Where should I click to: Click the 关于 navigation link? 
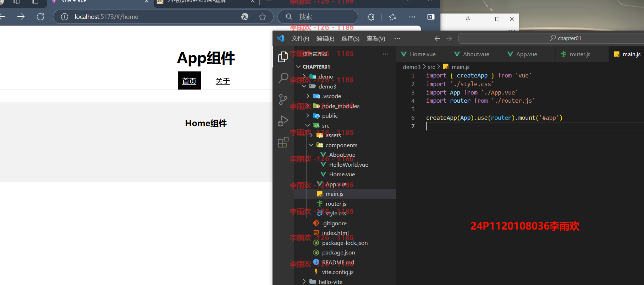pos(223,81)
